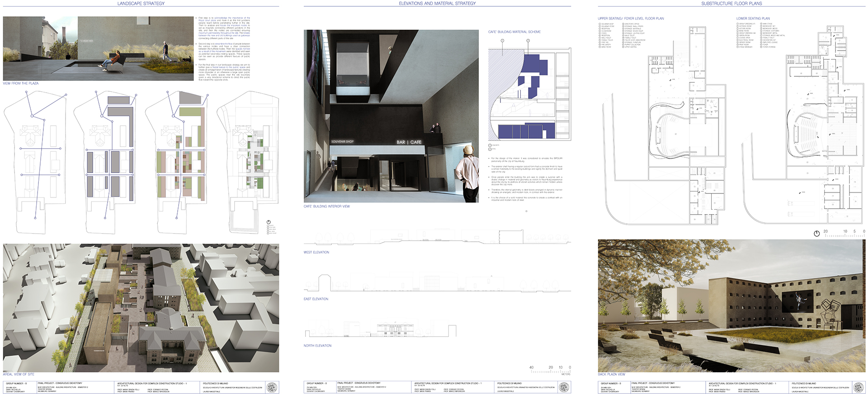The width and height of the screenshot is (868, 394).
Task: Select the lower seating floor plan drawing
Action: (x=803, y=124)
